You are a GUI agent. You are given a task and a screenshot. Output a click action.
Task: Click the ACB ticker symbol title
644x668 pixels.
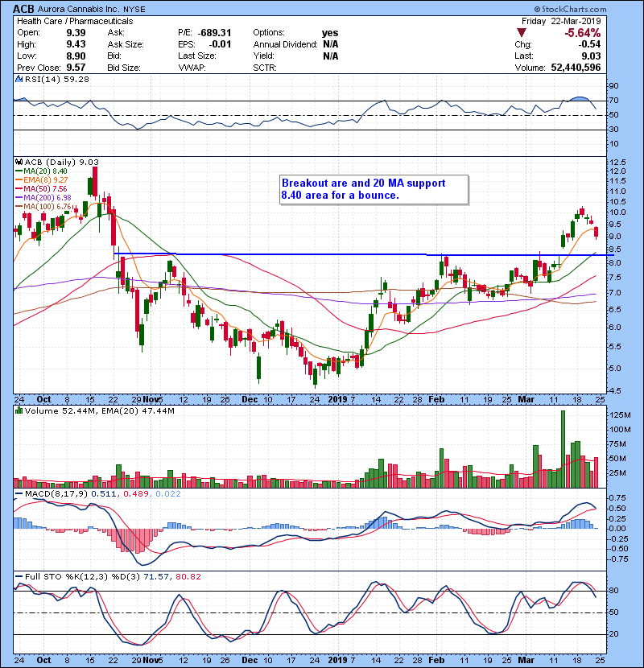pyautogui.click(x=23, y=9)
